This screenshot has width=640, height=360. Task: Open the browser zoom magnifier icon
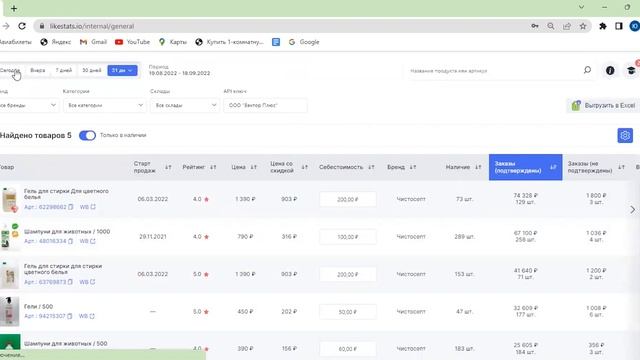[551, 26]
